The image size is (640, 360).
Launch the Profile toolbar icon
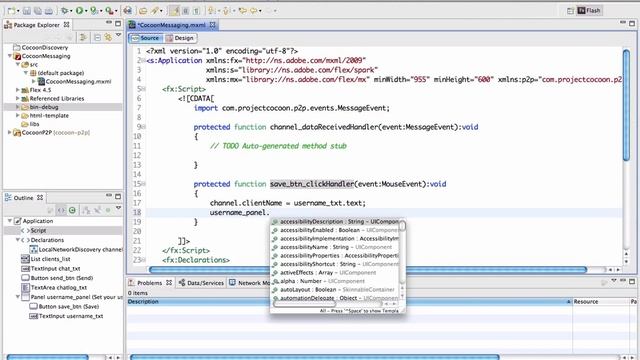coord(94,11)
